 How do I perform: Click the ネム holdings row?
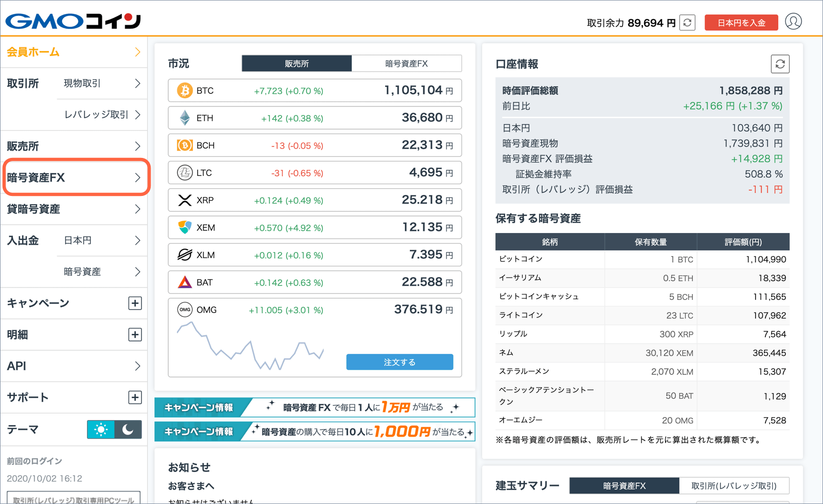pyautogui.click(x=642, y=353)
